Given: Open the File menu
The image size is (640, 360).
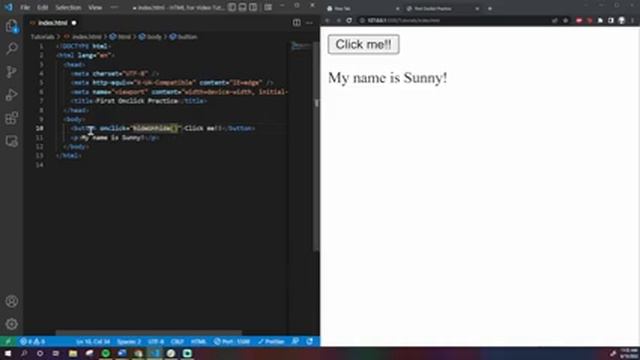Looking at the screenshot, I should pos(25,7).
